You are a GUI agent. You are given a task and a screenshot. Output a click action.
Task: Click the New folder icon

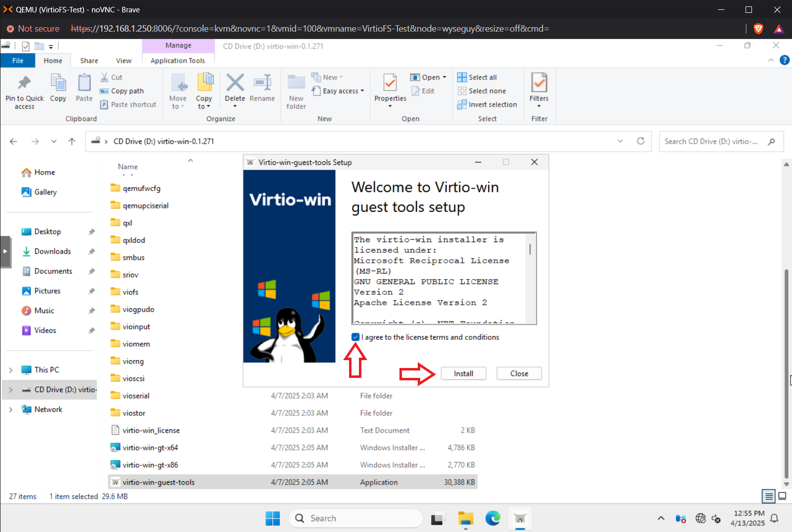point(296,82)
